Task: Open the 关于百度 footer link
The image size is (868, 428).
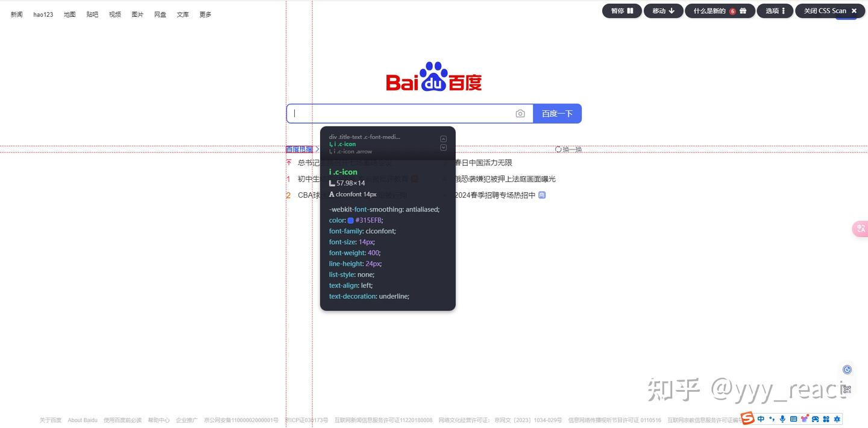Action: coord(50,420)
